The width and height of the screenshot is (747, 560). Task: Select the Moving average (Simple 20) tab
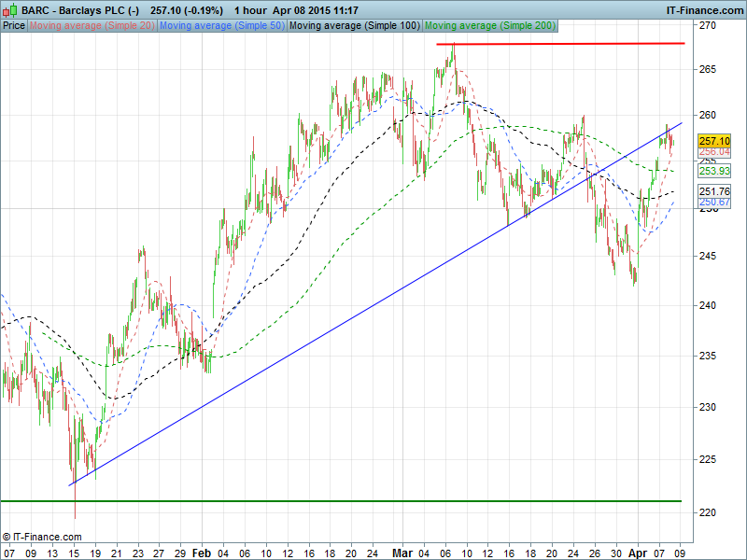(92, 25)
